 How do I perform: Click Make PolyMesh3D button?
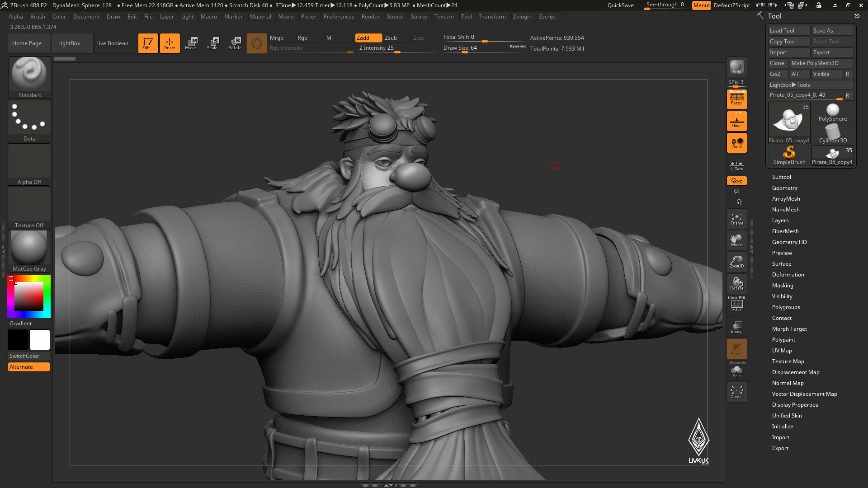point(821,63)
